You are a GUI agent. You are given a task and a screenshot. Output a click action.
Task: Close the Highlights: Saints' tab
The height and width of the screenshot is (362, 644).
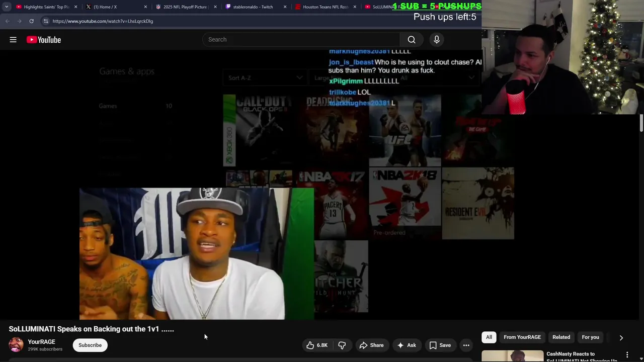click(x=76, y=7)
